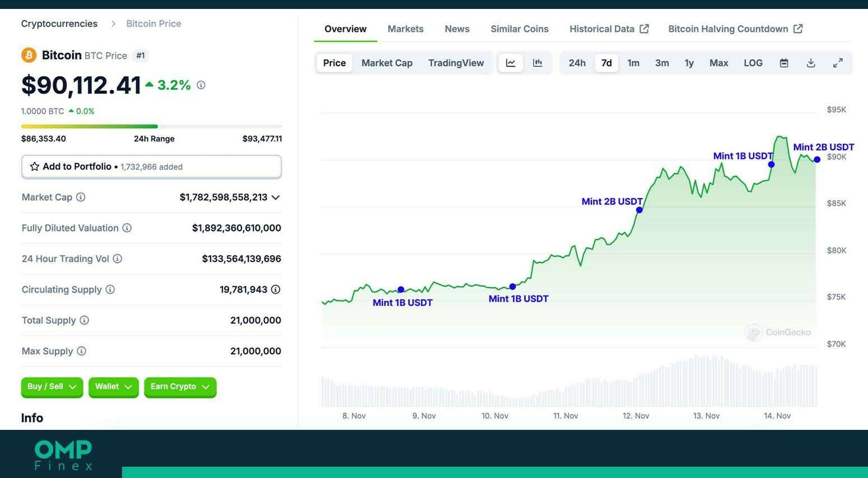Screen dimensions: 868x478
Task: Click the $86,353.40 range low value
Action: coord(44,139)
